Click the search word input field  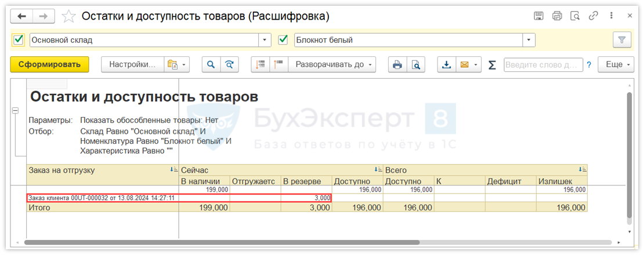coord(542,65)
